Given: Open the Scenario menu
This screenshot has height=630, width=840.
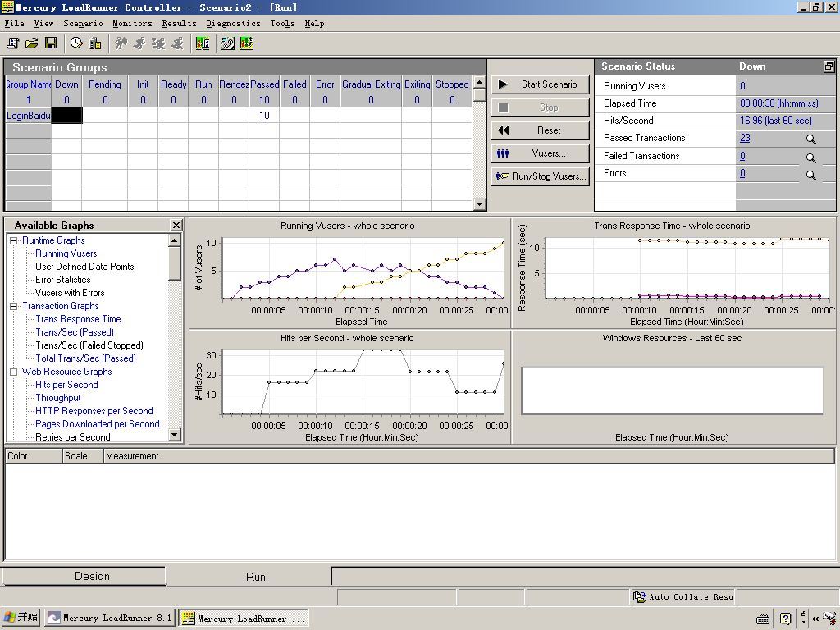Looking at the screenshot, I should click(x=83, y=24).
